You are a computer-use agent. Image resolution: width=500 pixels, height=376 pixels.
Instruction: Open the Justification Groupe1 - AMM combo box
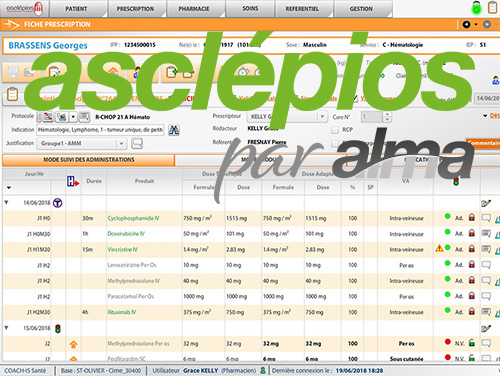tap(82, 143)
